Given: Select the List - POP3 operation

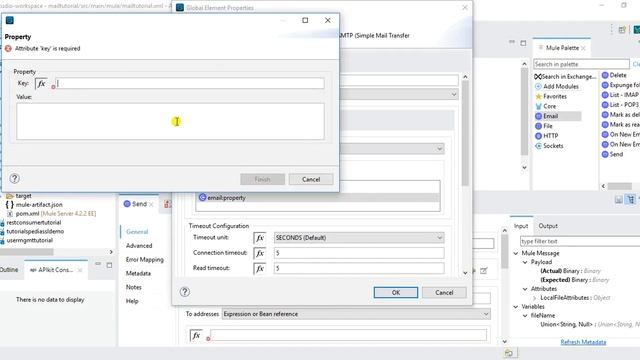Looking at the screenshot, I should (620, 104).
